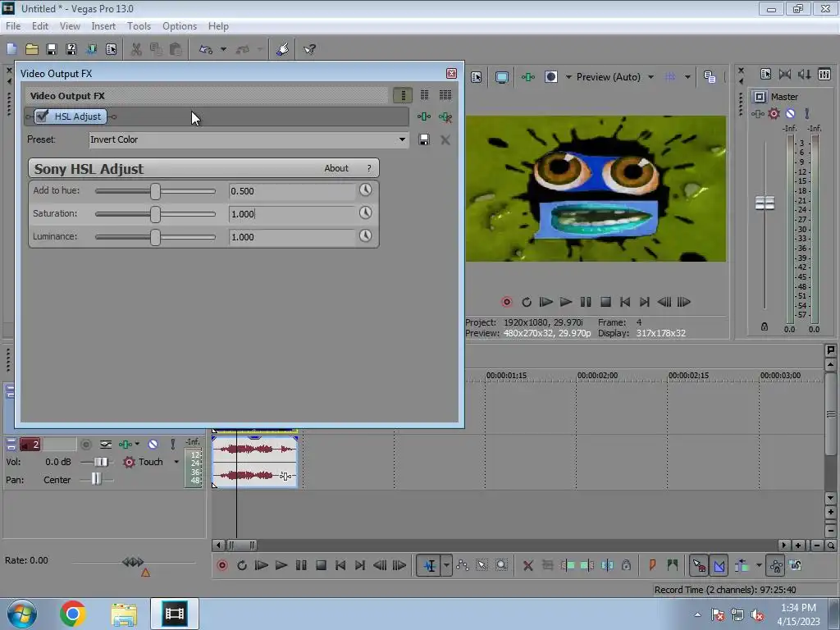Click the Saturation slider handle
The image size is (840, 630).
coord(155,214)
